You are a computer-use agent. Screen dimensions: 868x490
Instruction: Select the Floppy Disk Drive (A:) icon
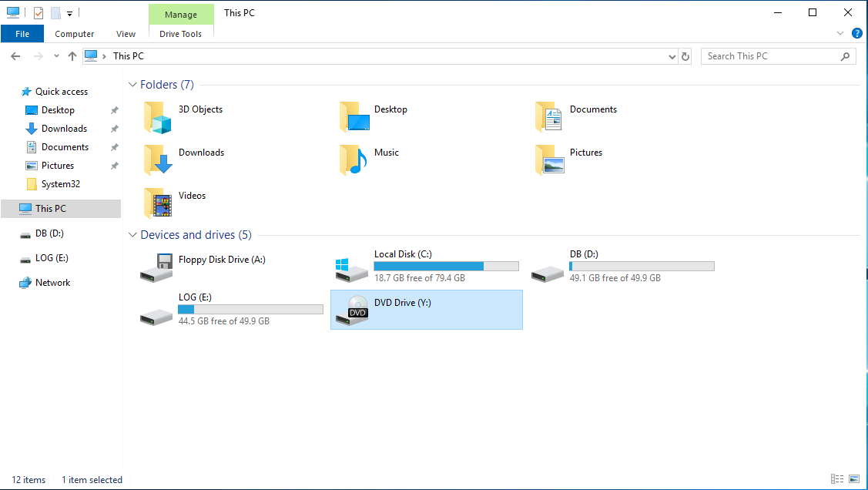coord(156,268)
